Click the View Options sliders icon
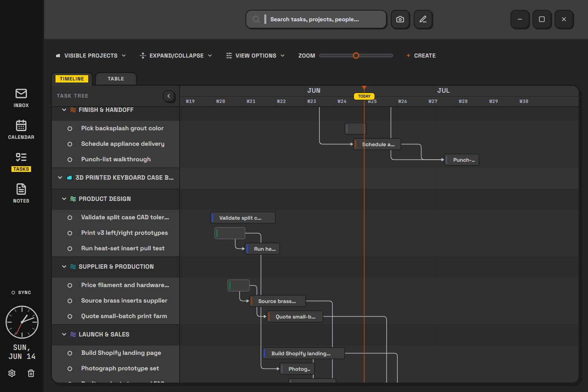This screenshot has height=392, width=588. [229, 56]
